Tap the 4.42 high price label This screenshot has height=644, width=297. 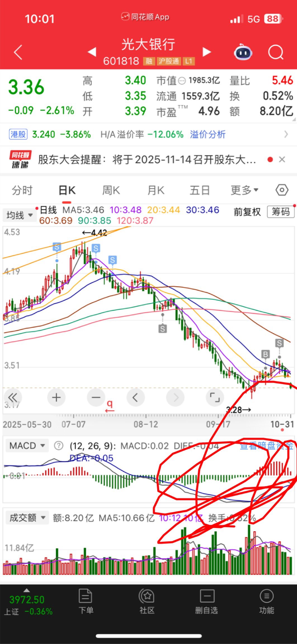95,233
